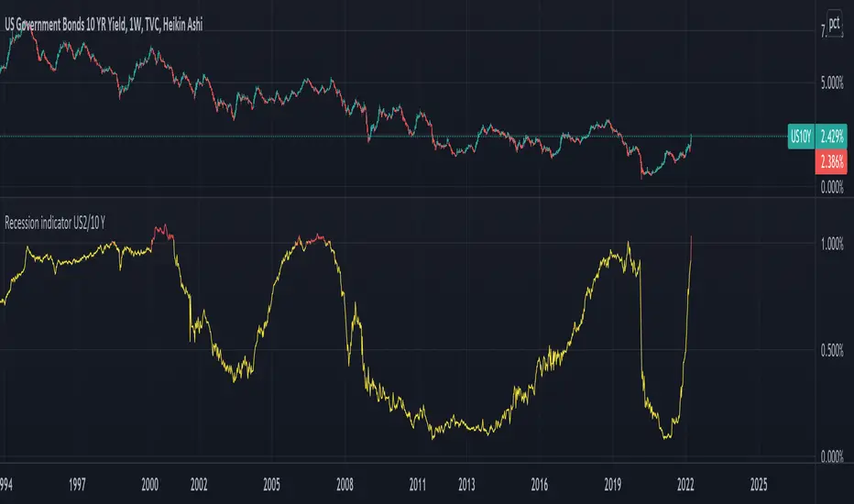Click the 2013 time axis label
The width and height of the screenshot is (854, 504).
coord(466,485)
